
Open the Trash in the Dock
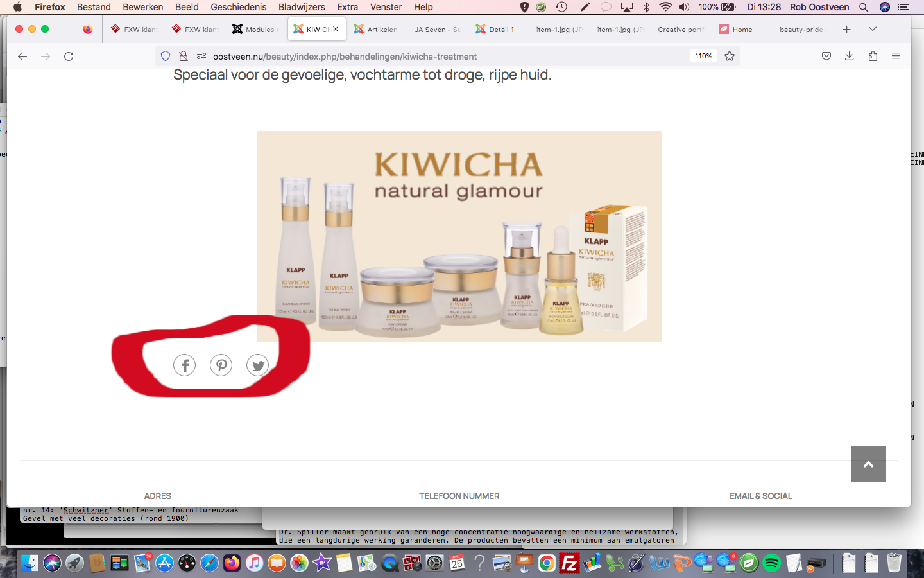coord(894,563)
